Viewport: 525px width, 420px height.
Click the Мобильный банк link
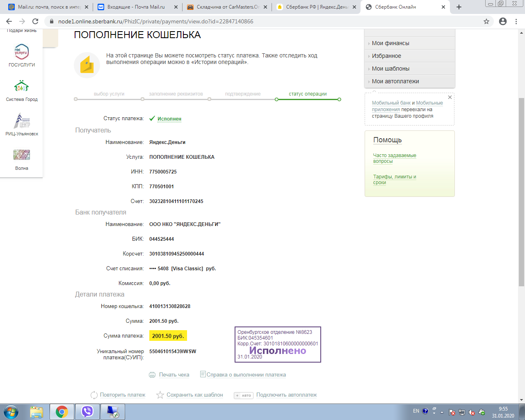click(x=391, y=103)
